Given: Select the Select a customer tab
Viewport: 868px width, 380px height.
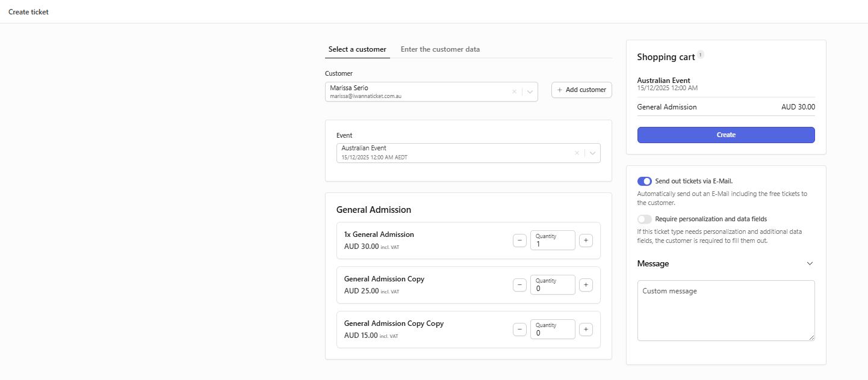Looking at the screenshot, I should pyautogui.click(x=358, y=49).
